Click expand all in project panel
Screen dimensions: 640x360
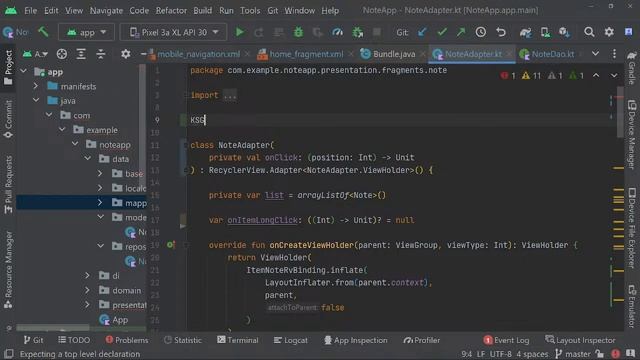click(81, 54)
